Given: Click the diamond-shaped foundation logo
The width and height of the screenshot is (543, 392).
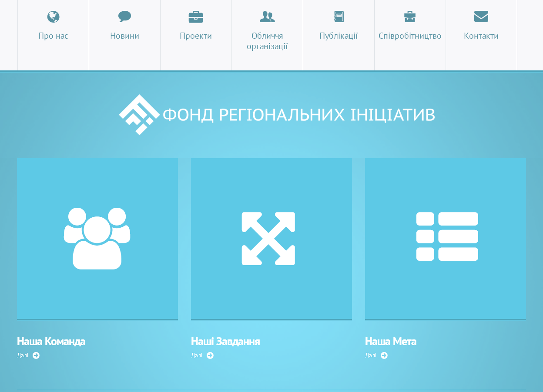Looking at the screenshot, I should point(139,115).
